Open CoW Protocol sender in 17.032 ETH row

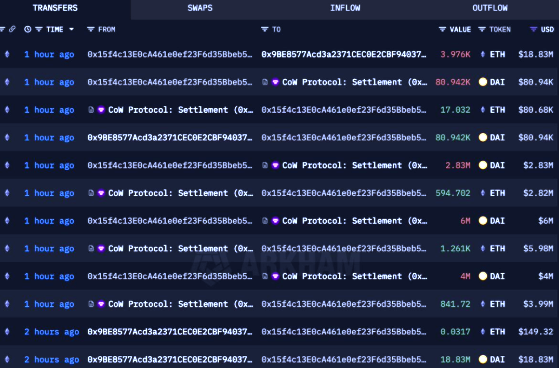[181, 110]
